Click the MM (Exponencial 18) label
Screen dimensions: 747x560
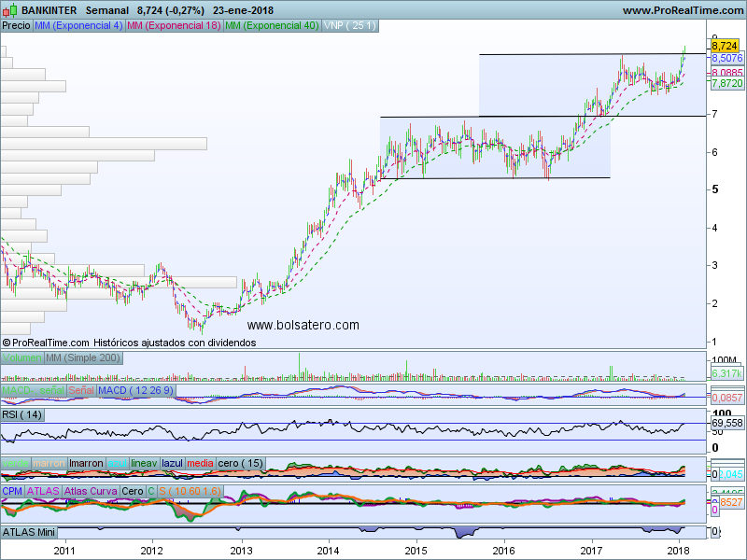pyautogui.click(x=173, y=25)
